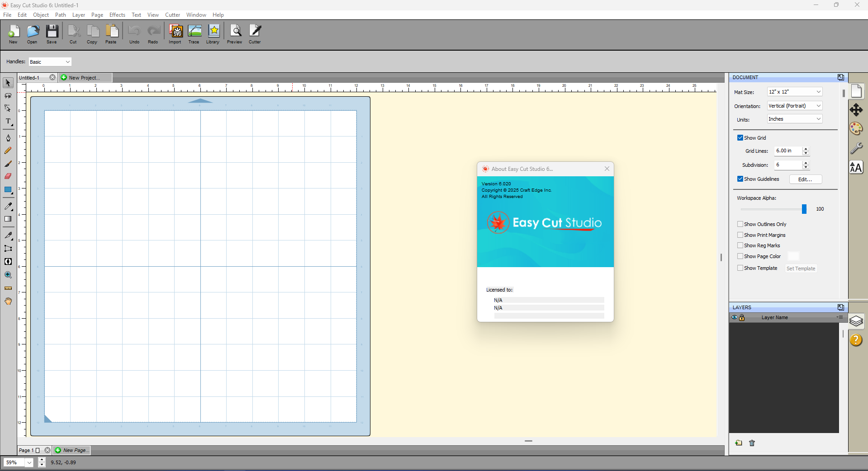Disable the Show Grid checkbox
Screen dimensions: 868x471
click(x=740, y=138)
